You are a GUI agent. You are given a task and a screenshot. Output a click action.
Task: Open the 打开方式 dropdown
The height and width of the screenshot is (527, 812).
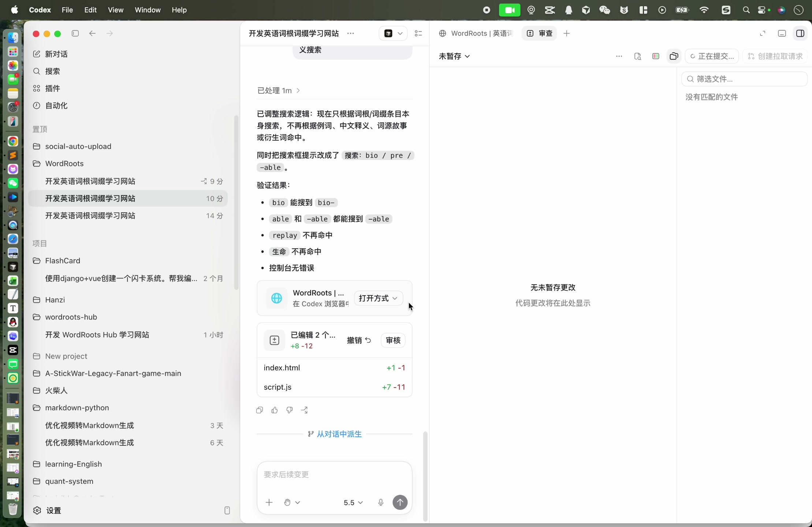378,298
